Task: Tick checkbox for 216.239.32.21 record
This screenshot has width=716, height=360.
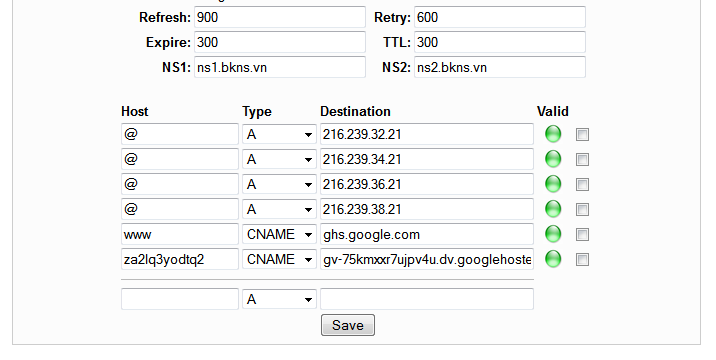Action: tap(582, 134)
